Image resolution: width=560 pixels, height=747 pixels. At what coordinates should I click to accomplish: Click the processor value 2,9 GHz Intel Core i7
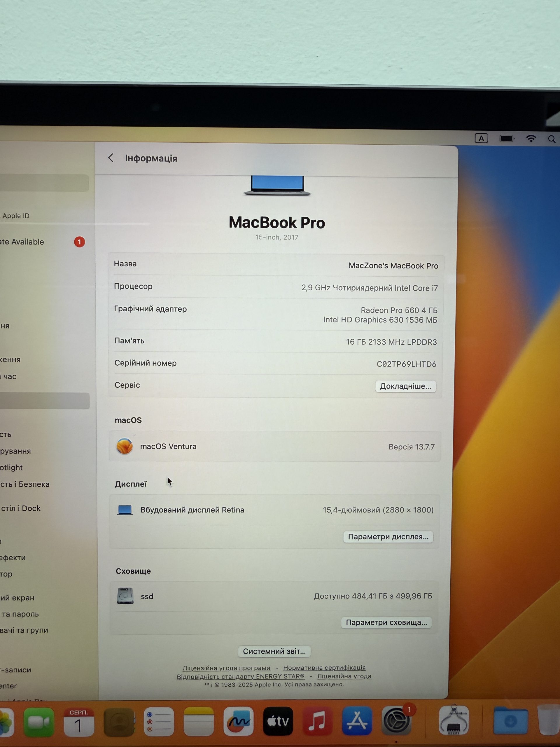coord(370,288)
